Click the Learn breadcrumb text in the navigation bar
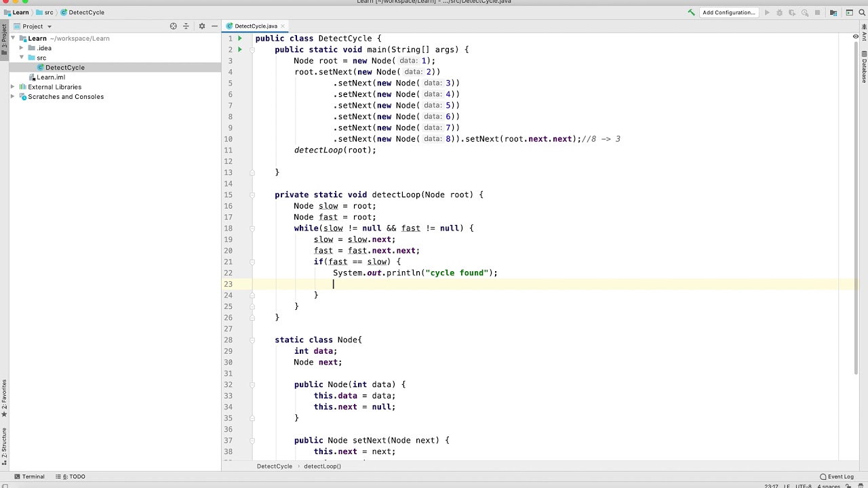Viewport: 868px width, 488px height. [x=21, y=12]
